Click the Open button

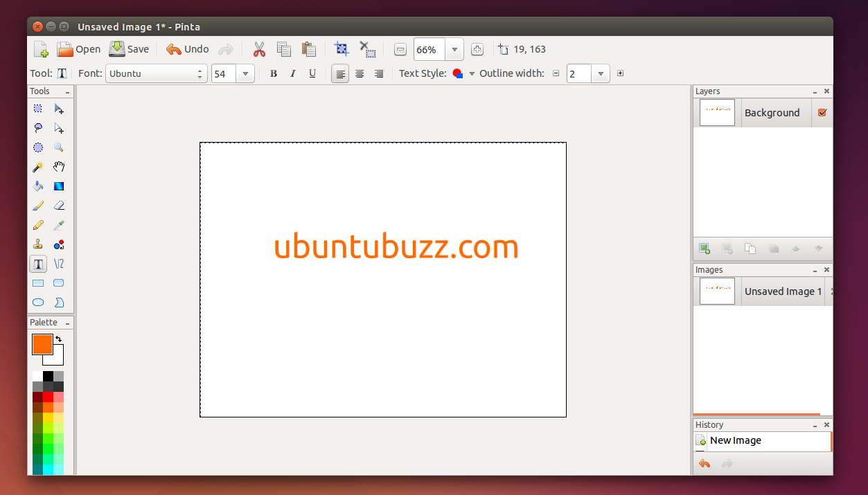78,49
